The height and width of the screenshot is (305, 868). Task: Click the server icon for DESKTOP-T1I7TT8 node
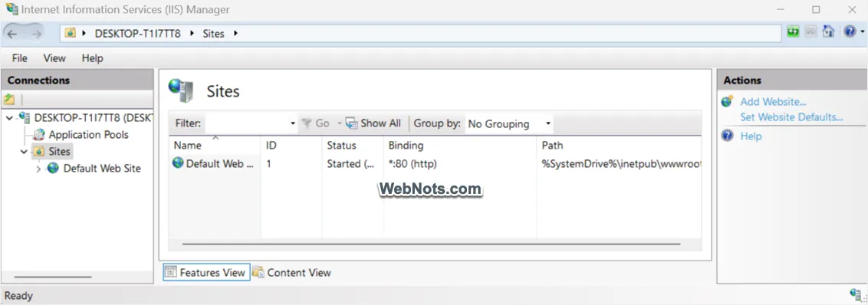tap(25, 117)
